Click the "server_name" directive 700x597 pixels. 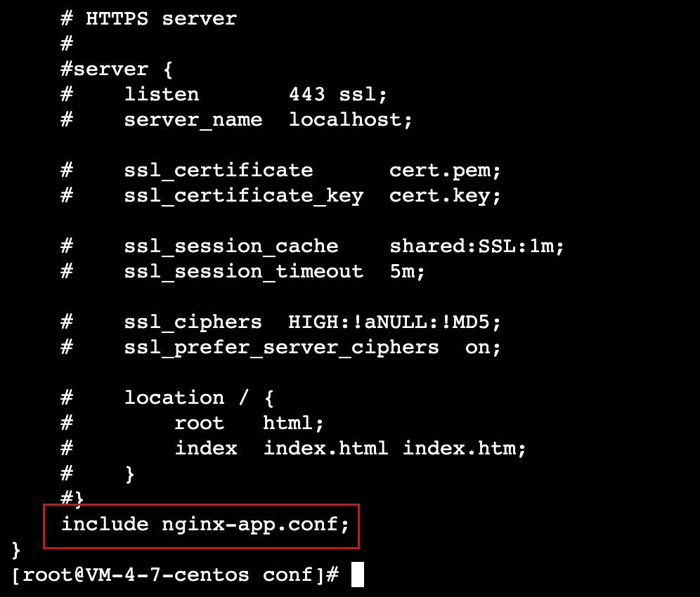coord(193,119)
